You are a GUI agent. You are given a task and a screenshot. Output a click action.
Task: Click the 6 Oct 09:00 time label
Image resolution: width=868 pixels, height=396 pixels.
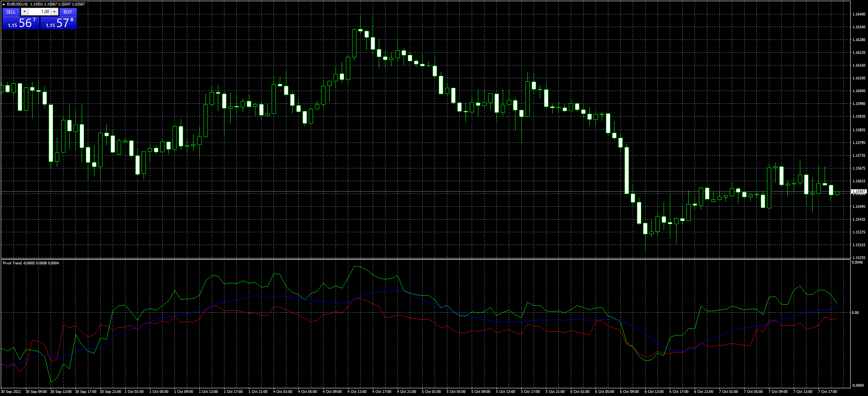pos(629,392)
